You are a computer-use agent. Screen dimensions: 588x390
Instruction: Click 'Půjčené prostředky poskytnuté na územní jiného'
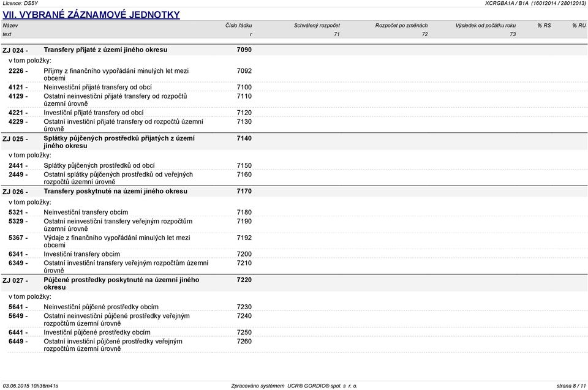121,280
